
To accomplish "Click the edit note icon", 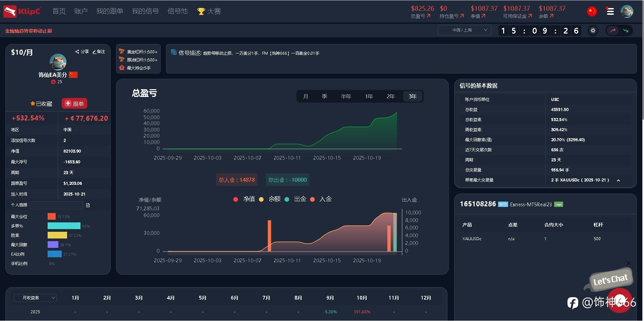I will pos(95,52).
